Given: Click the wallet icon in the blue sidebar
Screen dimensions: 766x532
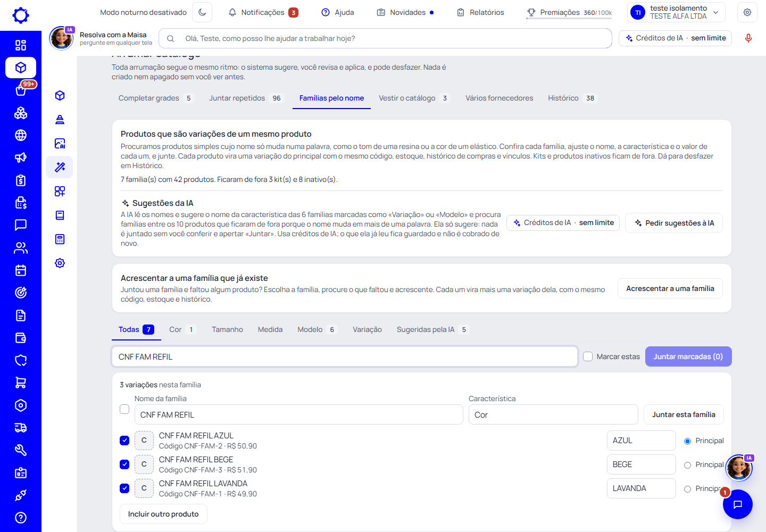Looking at the screenshot, I should click(x=21, y=338).
